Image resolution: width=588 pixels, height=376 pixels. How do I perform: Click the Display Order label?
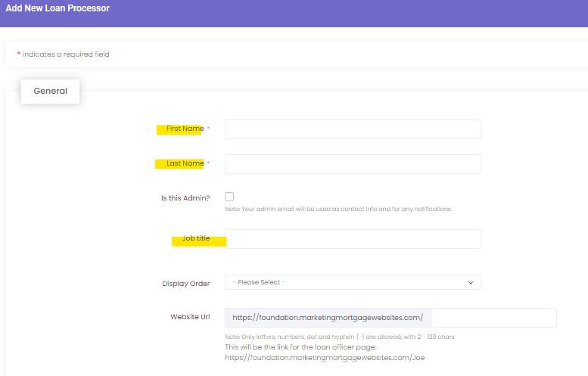click(x=186, y=284)
